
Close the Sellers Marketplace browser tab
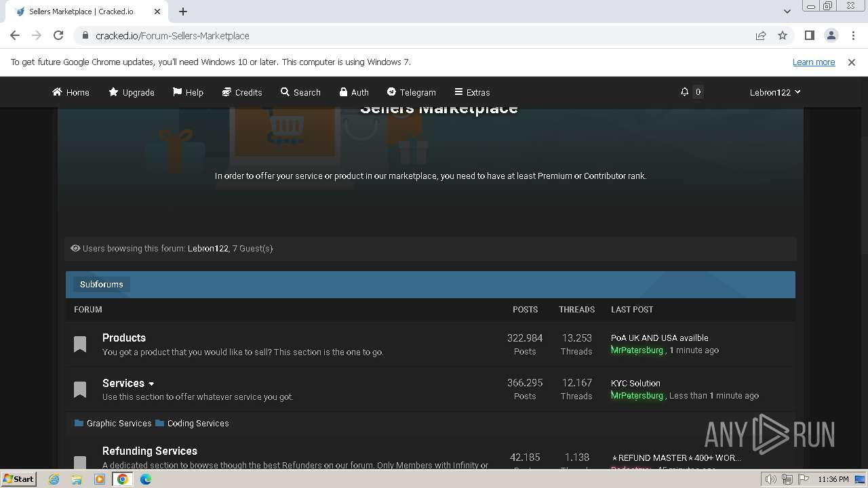pyautogui.click(x=157, y=12)
